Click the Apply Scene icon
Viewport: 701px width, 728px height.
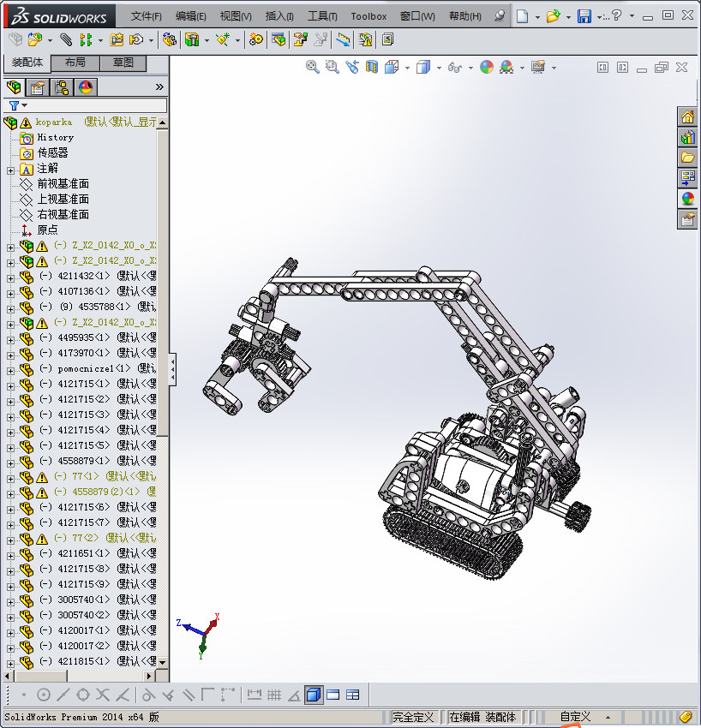click(x=506, y=68)
